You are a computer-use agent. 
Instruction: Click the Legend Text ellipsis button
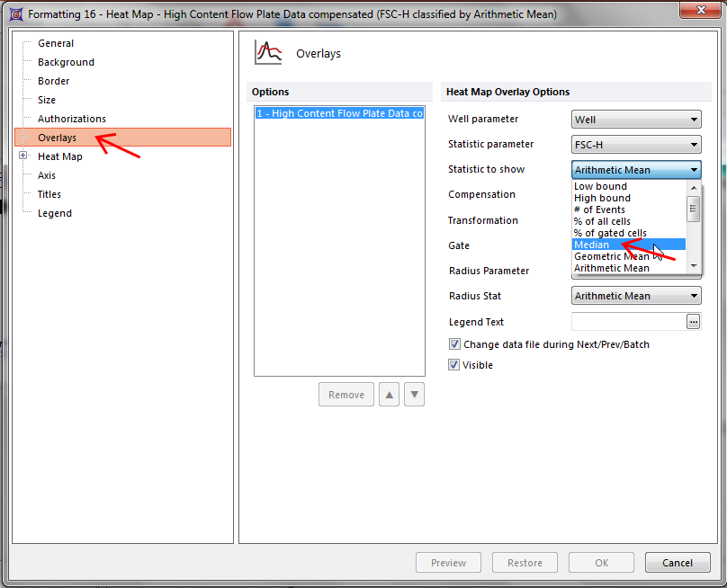tap(693, 322)
